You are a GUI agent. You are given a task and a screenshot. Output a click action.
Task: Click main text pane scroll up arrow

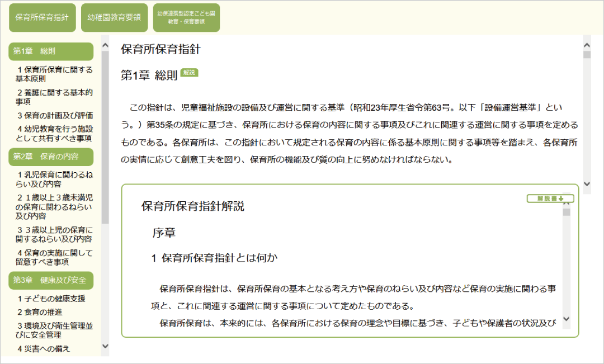[587, 45]
